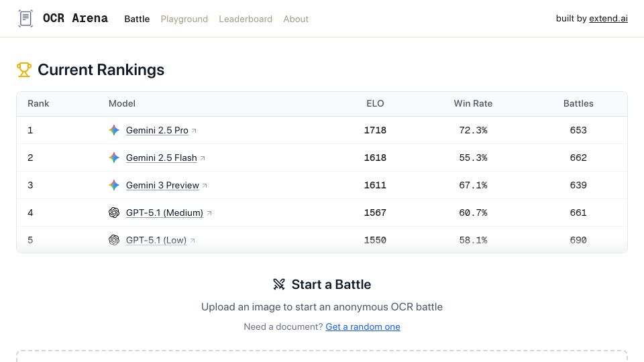Open the Leaderboard nav tab
The height and width of the screenshot is (362, 644).
[x=246, y=19]
